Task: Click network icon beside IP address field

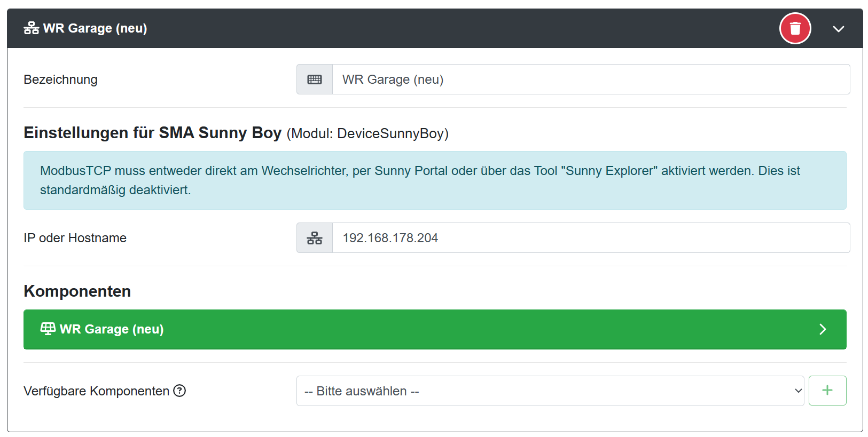Action: [315, 238]
